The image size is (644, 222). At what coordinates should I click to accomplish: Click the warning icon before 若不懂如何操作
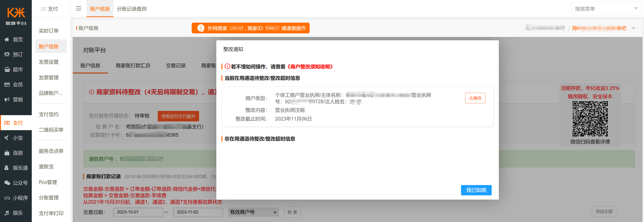(227, 66)
